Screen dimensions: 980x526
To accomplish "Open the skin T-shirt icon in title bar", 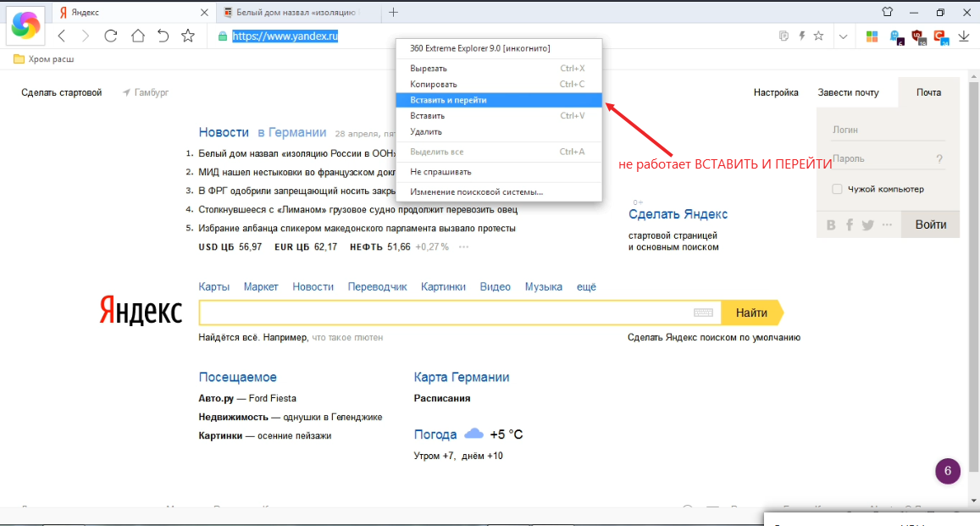I will tap(887, 12).
